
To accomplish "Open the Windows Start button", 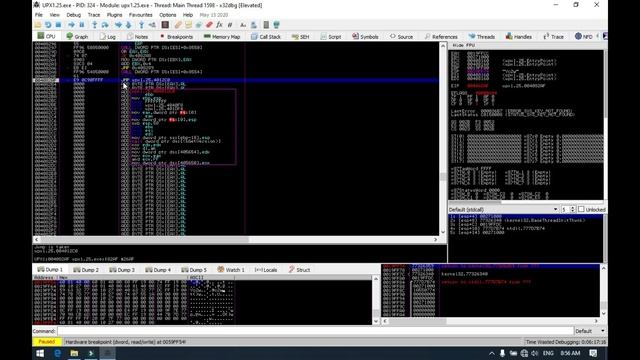I will (x=40, y=353).
